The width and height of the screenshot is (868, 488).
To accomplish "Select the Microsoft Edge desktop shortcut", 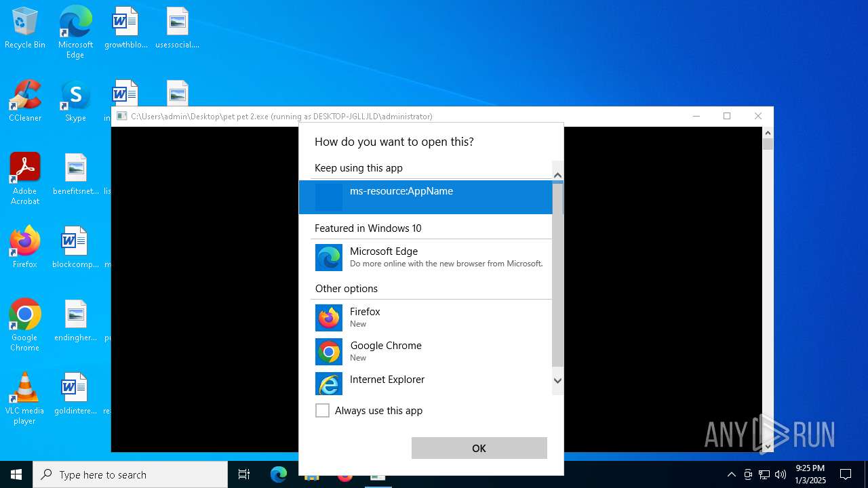I will tap(75, 32).
